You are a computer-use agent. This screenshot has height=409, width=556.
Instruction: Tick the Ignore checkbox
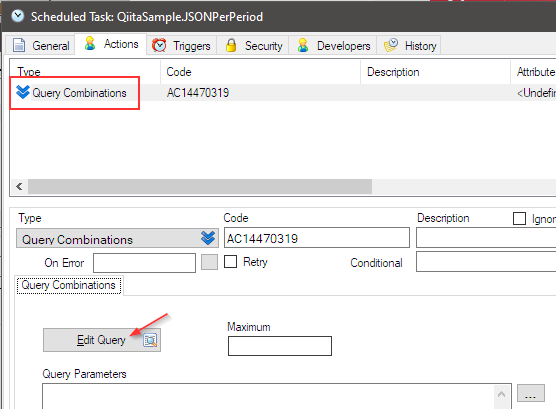pyautogui.click(x=519, y=219)
